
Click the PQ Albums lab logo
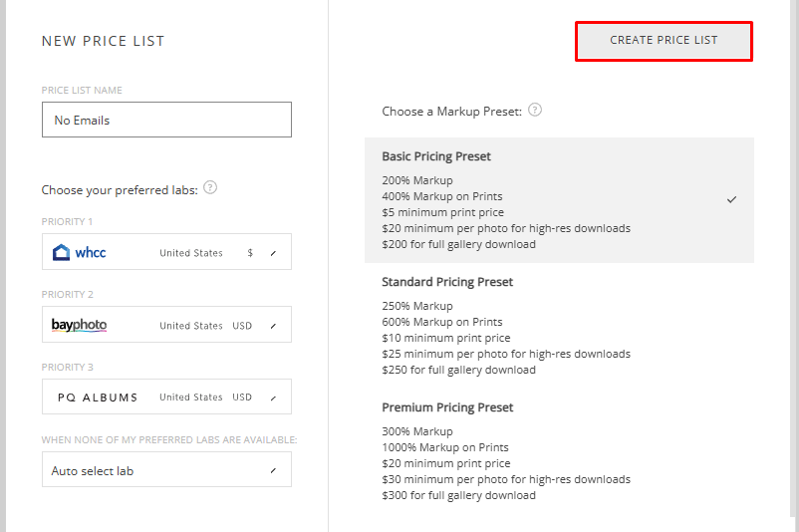pyautogui.click(x=98, y=398)
